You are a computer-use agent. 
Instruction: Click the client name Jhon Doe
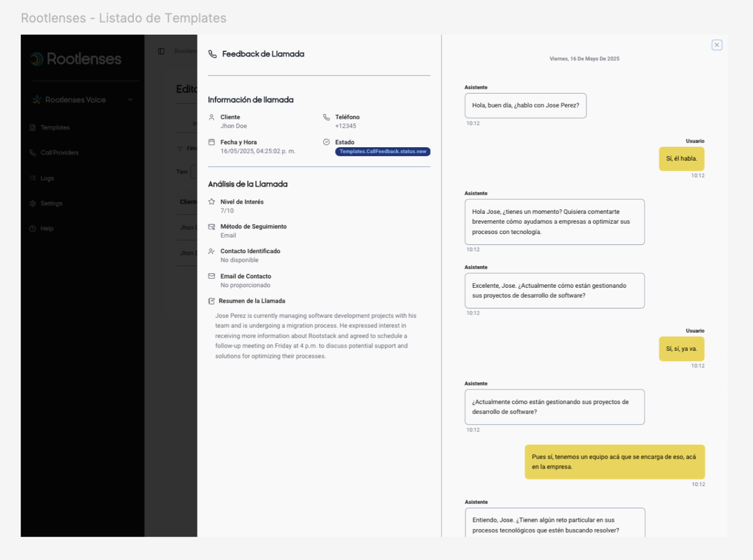(x=233, y=126)
